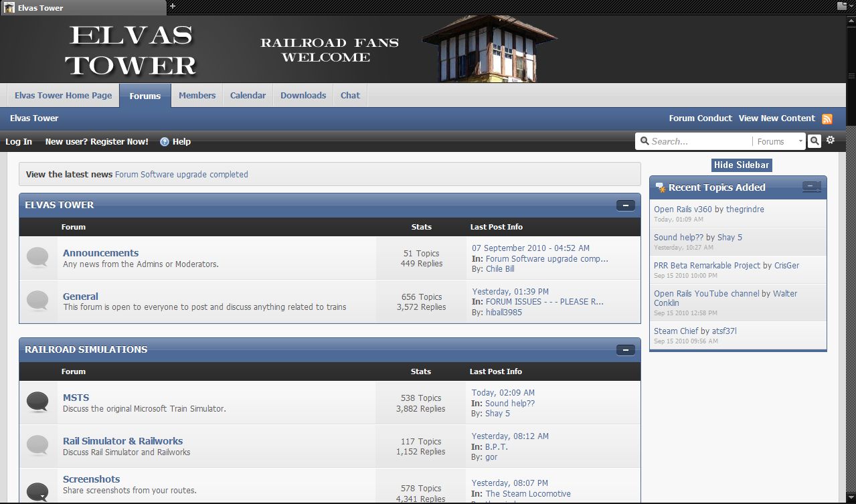Open the settings gear beside search
The image size is (856, 504).
831,140
